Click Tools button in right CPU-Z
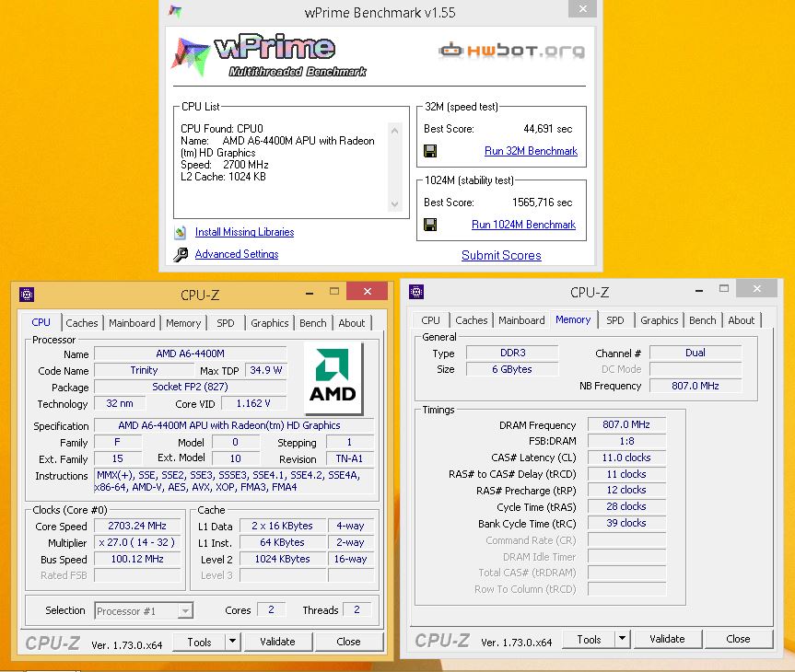The height and width of the screenshot is (672, 795). click(589, 639)
